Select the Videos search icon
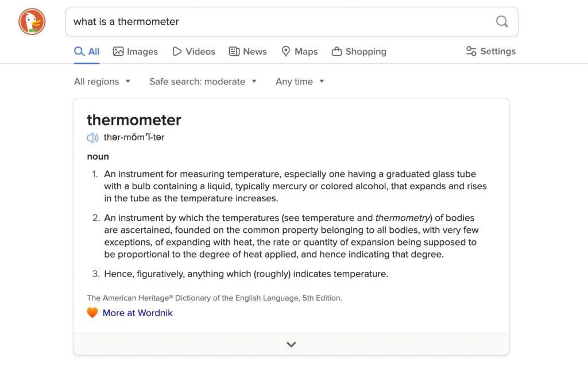 tap(177, 51)
